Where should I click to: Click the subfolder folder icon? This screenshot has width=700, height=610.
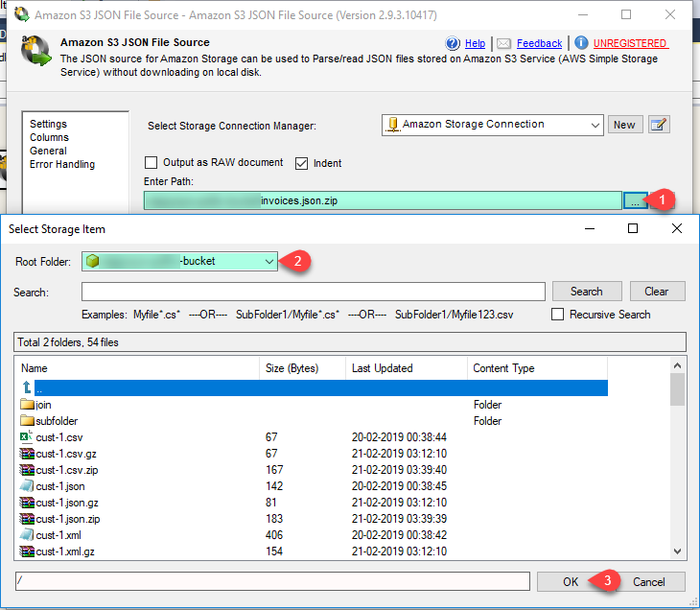(x=27, y=421)
